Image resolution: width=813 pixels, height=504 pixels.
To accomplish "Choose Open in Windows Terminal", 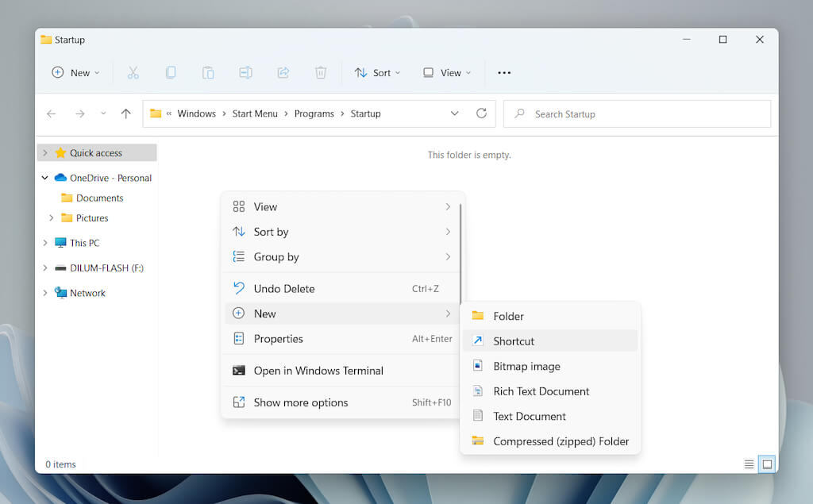I will pyautogui.click(x=318, y=371).
